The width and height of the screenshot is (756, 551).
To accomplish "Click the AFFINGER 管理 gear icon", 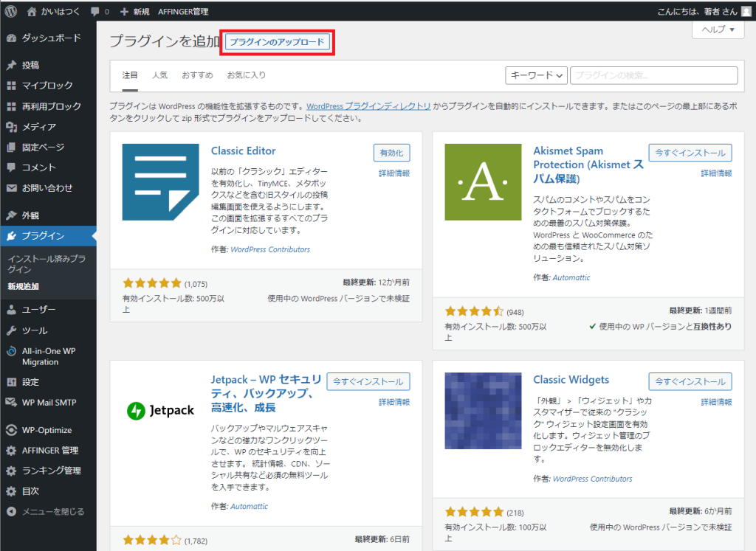I will coord(12,451).
